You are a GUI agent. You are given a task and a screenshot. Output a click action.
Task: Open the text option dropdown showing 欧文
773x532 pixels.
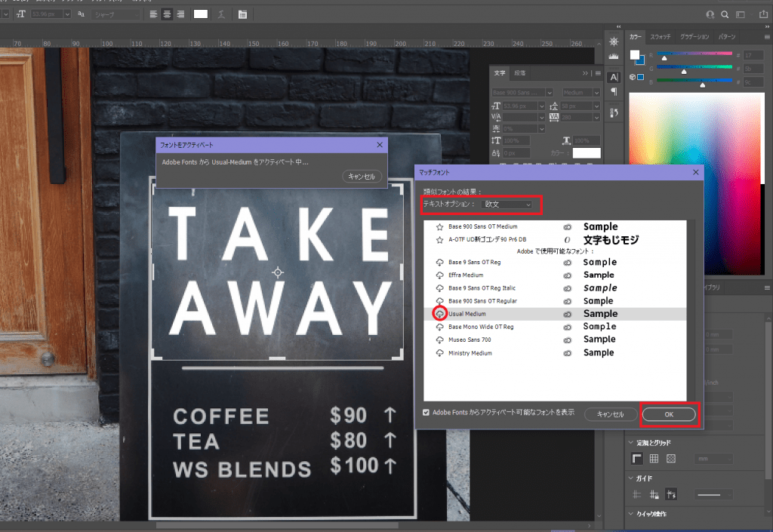point(508,204)
